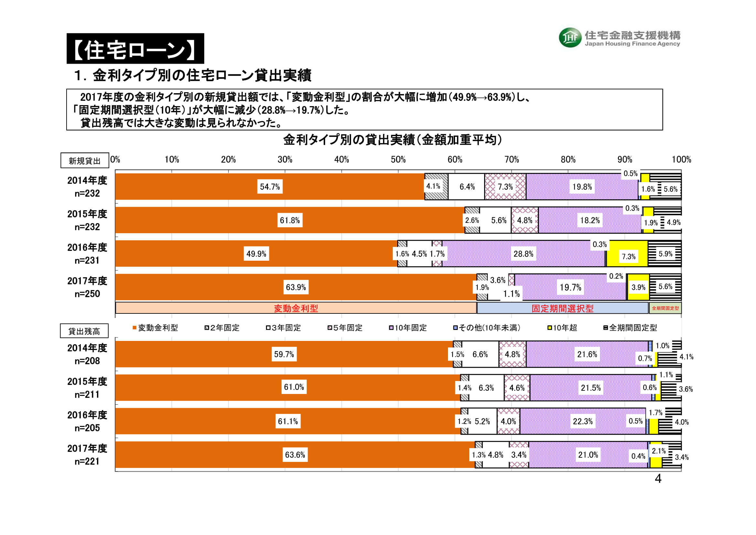This screenshot has width=756, height=535.
Task: Click the page number 4
Action: tap(658, 479)
